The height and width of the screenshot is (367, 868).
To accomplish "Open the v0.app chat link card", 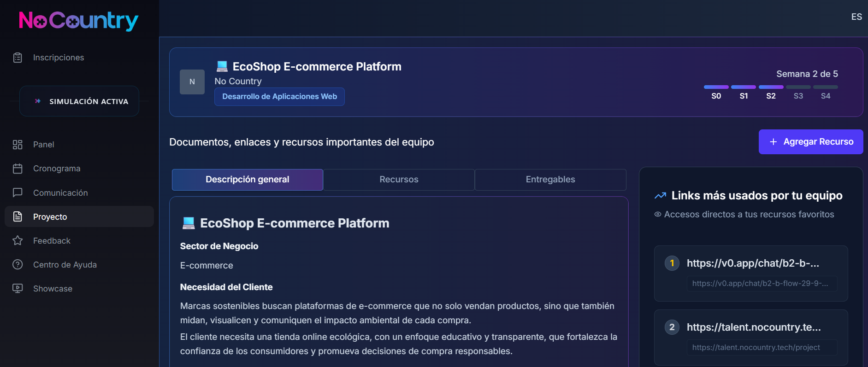I will (x=750, y=273).
